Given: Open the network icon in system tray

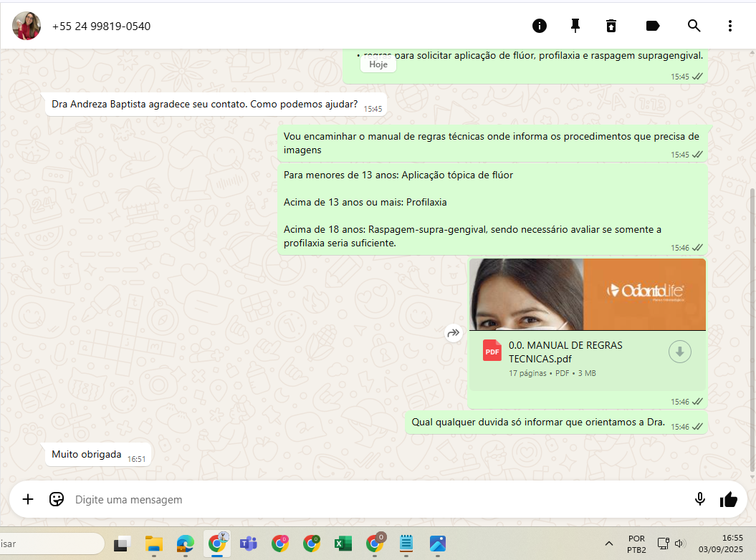Looking at the screenshot, I should pyautogui.click(x=664, y=544).
